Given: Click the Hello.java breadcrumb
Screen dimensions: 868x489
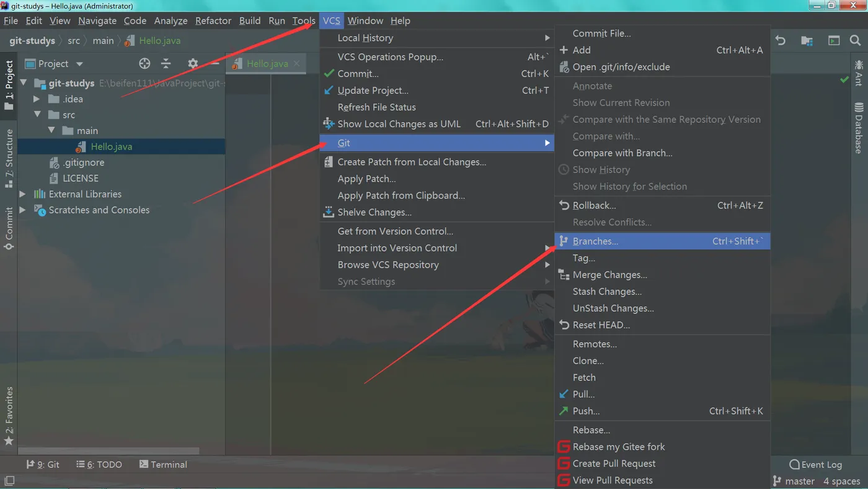Looking at the screenshot, I should pos(153,40).
